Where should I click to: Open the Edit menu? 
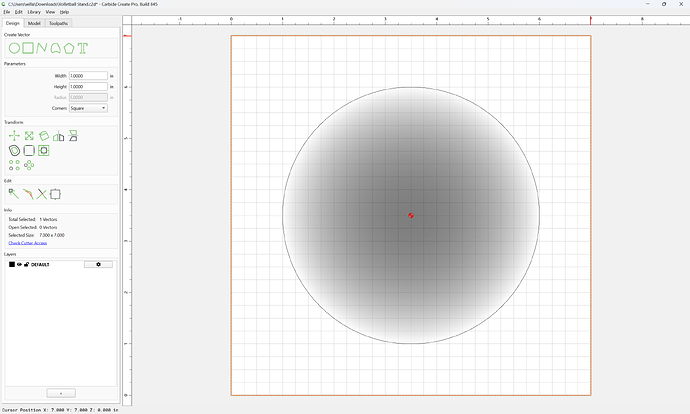click(x=18, y=12)
